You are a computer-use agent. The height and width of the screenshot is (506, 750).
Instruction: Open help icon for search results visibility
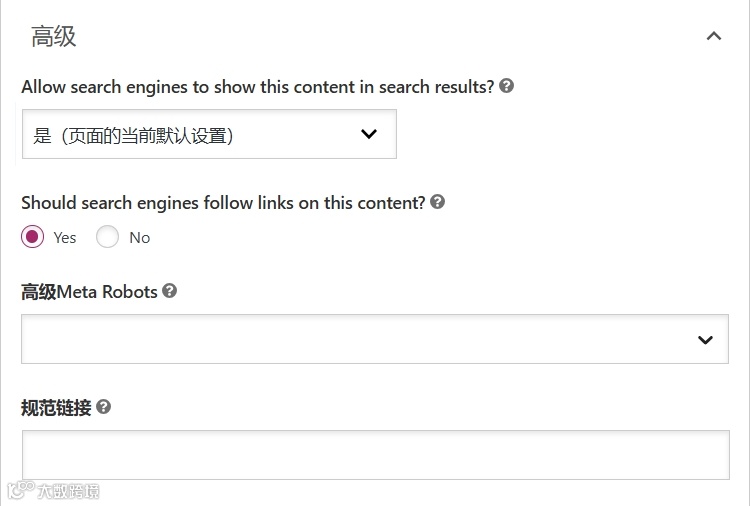(x=507, y=87)
